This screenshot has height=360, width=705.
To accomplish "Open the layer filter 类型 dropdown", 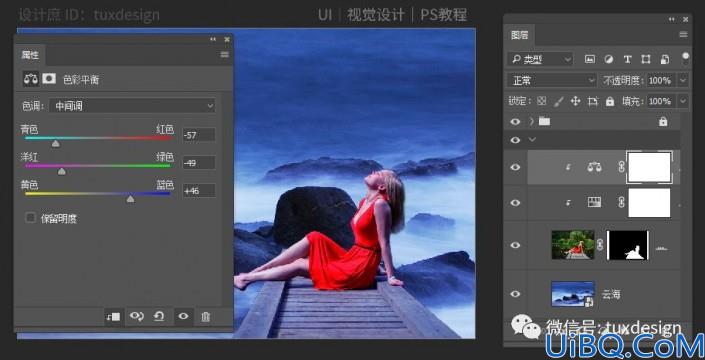I will click(x=540, y=59).
